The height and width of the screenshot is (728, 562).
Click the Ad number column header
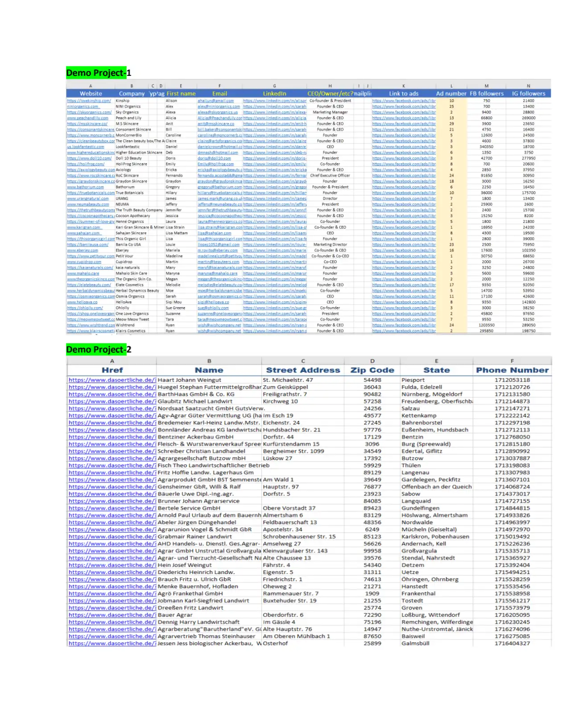451,94
